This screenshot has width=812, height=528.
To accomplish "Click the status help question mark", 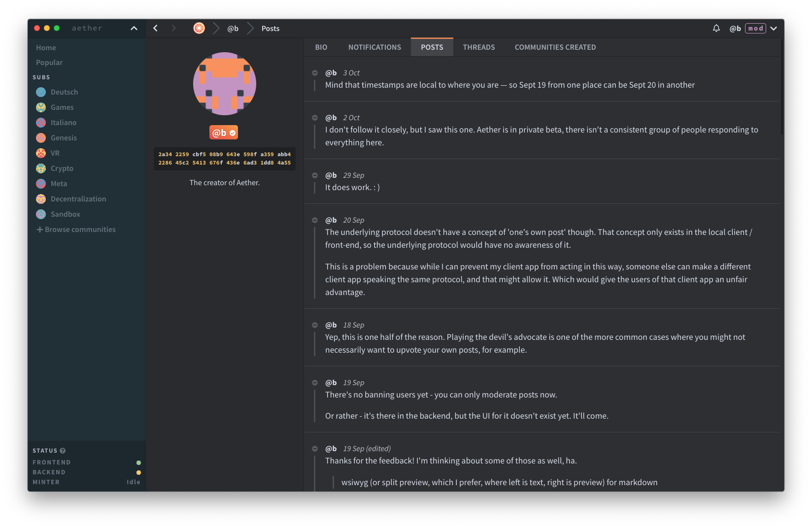I will point(63,451).
